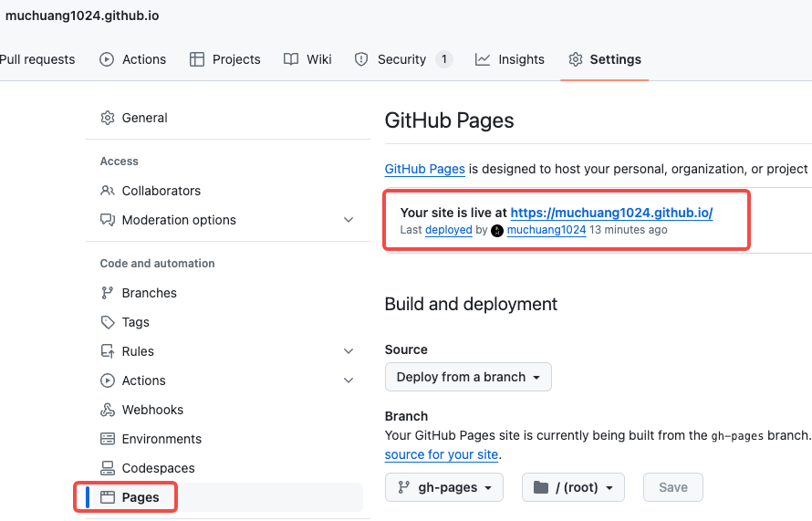Image resolution: width=812 pixels, height=521 pixels.
Task: Click the Rules icon in sidebar
Action: [x=107, y=351]
